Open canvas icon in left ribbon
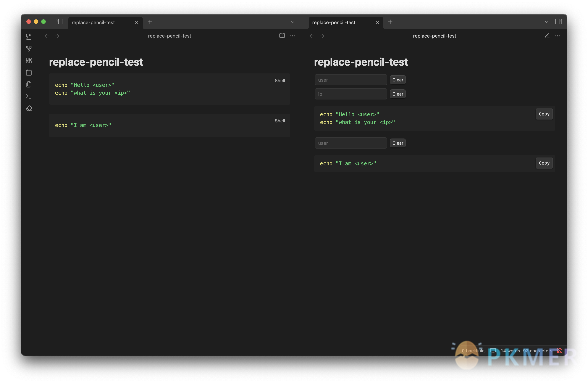Image resolution: width=588 pixels, height=383 pixels. 29,61
